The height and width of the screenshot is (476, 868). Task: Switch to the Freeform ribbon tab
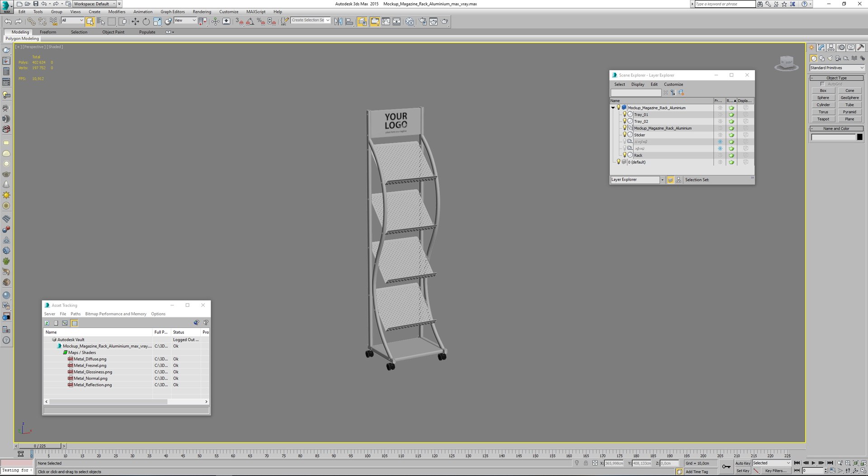click(x=48, y=32)
